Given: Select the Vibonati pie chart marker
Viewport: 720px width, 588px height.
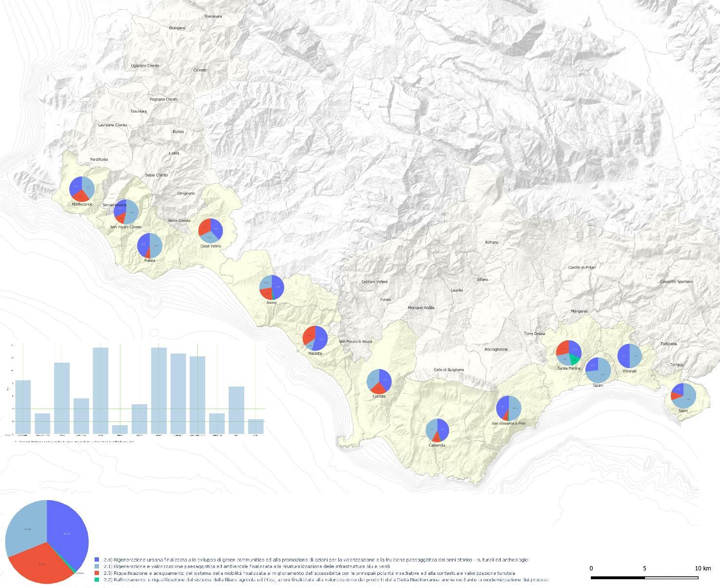Looking at the screenshot, I should (629, 356).
